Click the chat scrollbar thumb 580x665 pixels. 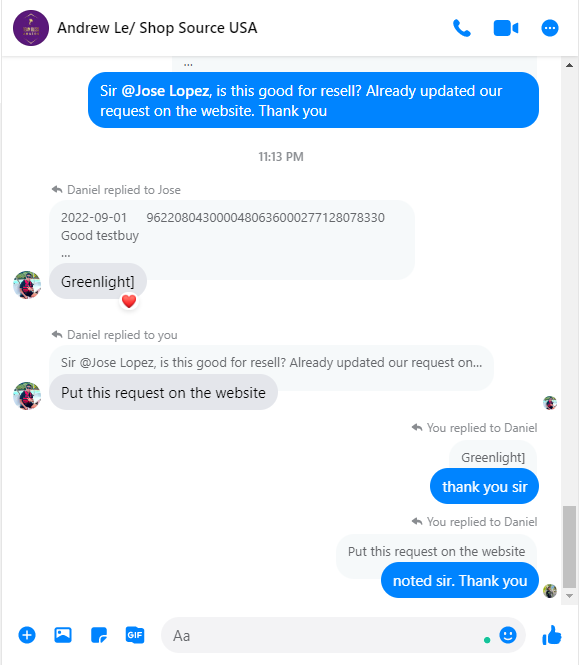tap(569, 546)
